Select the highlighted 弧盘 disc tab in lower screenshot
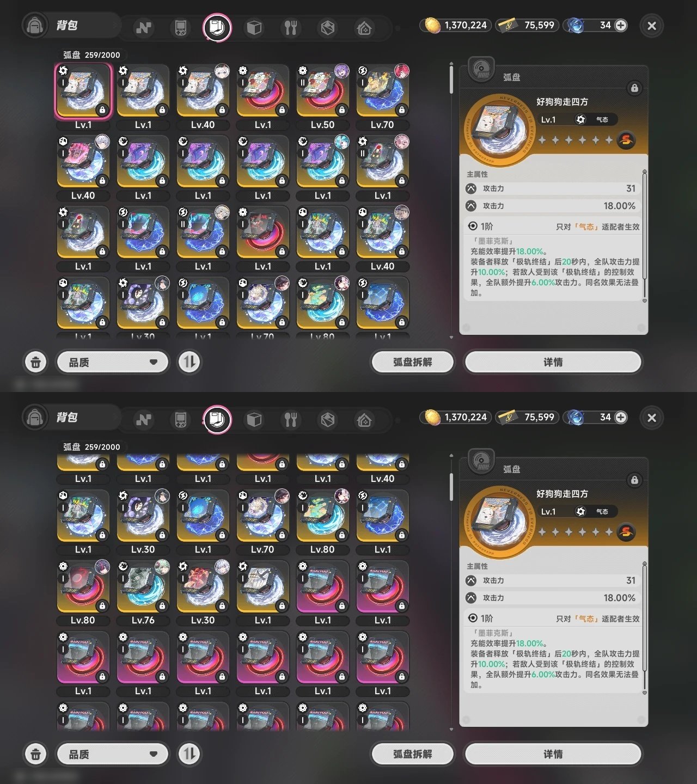The image size is (697, 784). click(x=217, y=419)
